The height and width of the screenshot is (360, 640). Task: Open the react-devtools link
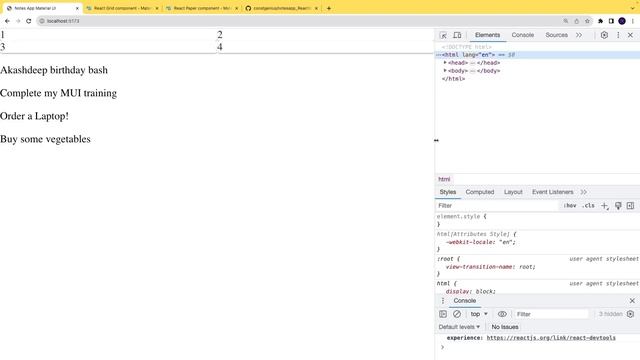pos(551,338)
